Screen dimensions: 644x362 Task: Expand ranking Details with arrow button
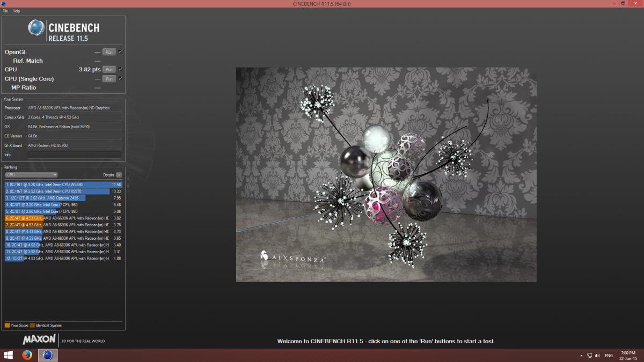[119, 175]
